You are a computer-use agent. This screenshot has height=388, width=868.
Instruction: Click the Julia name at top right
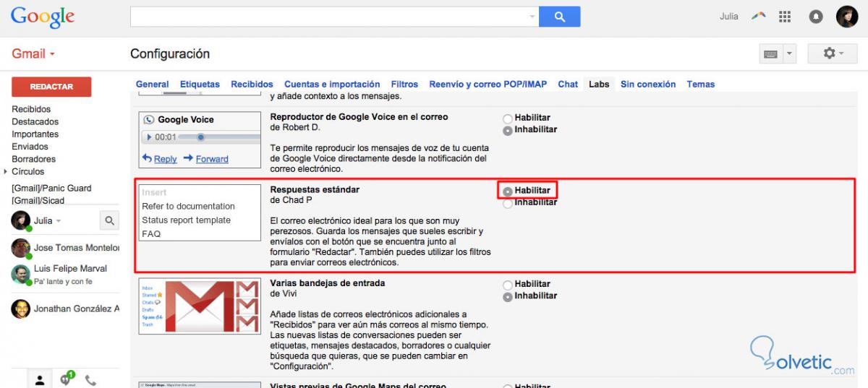coord(729,17)
